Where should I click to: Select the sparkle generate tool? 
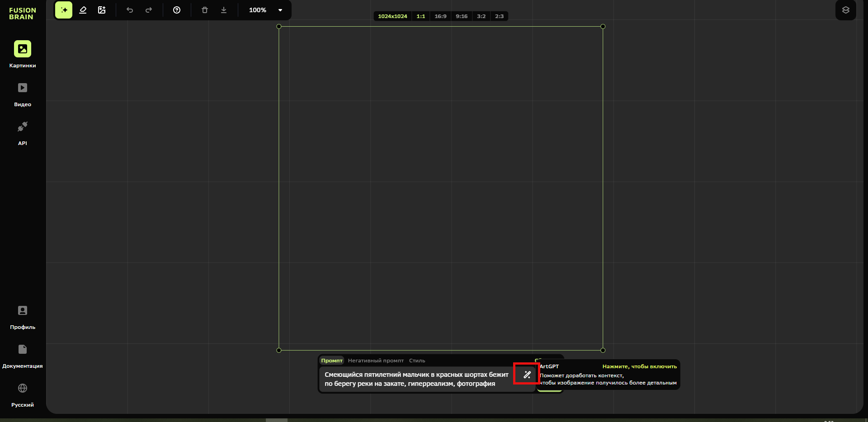64,10
